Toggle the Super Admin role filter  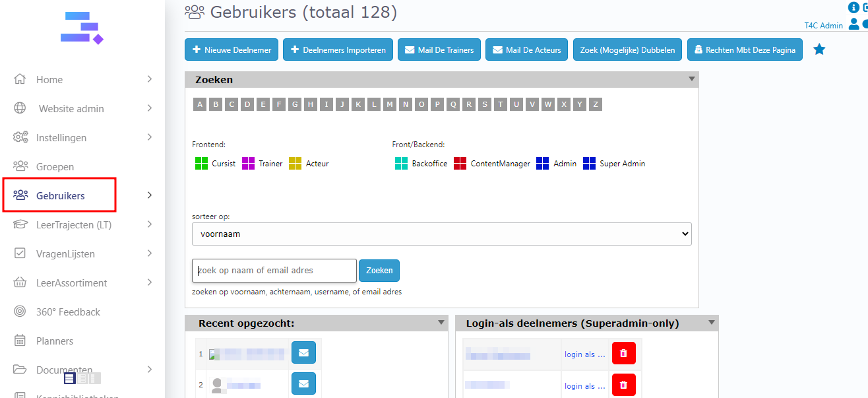coord(589,163)
